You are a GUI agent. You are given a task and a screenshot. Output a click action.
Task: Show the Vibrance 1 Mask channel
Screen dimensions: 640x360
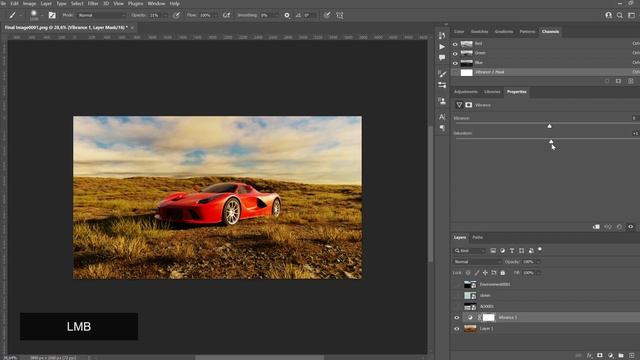tap(455, 73)
